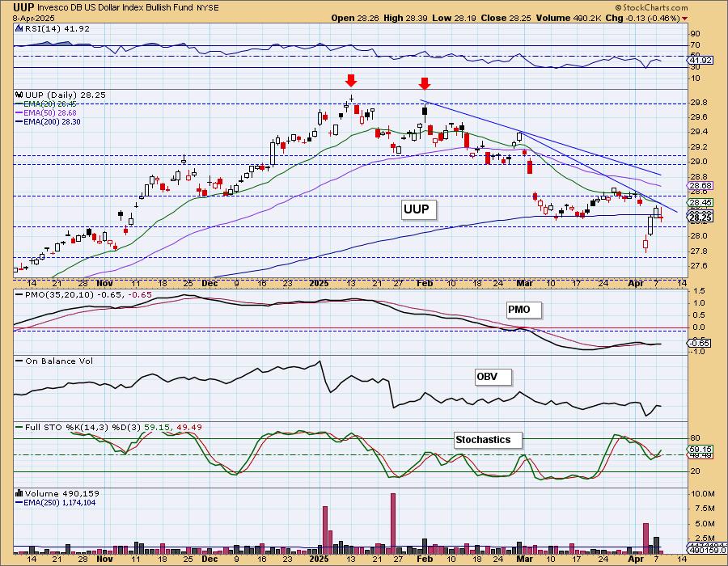728x566 pixels.
Task: Click the RSI indicator area-chart icon
Action: click(19, 28)
